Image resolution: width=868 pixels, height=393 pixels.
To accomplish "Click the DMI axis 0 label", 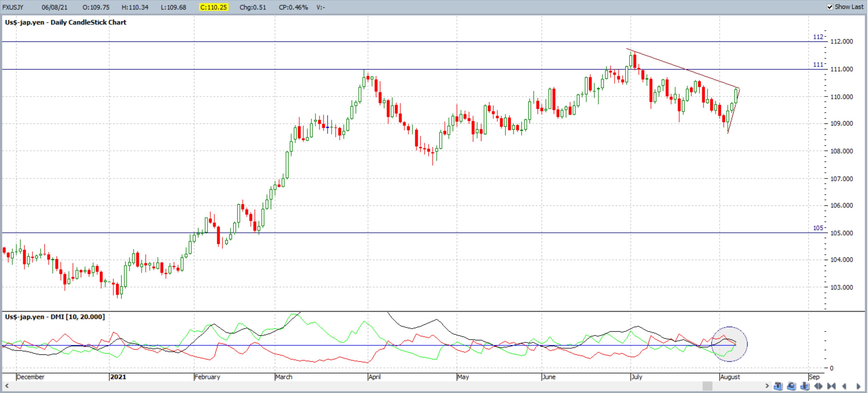I will click(x=831, y=368).
